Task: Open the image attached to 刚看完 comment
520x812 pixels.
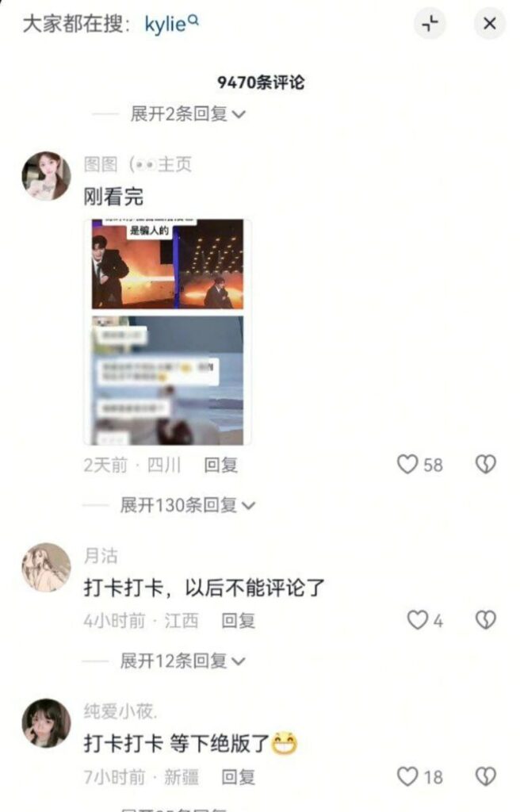Action: 168,332
